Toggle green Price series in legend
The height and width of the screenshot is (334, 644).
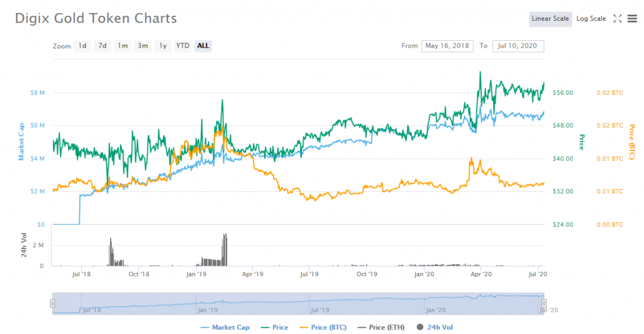pos(275,328)
